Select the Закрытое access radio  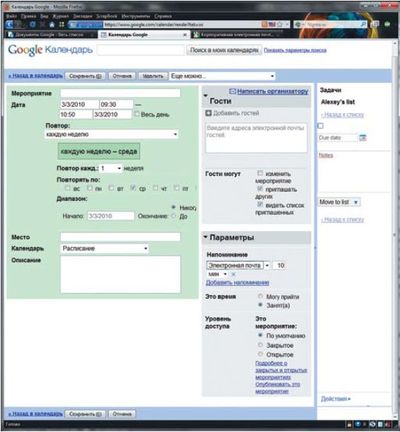(x=260, y=345)
